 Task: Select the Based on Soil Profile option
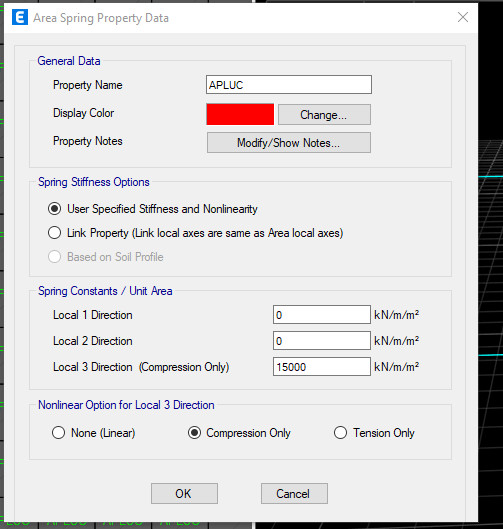54,257
